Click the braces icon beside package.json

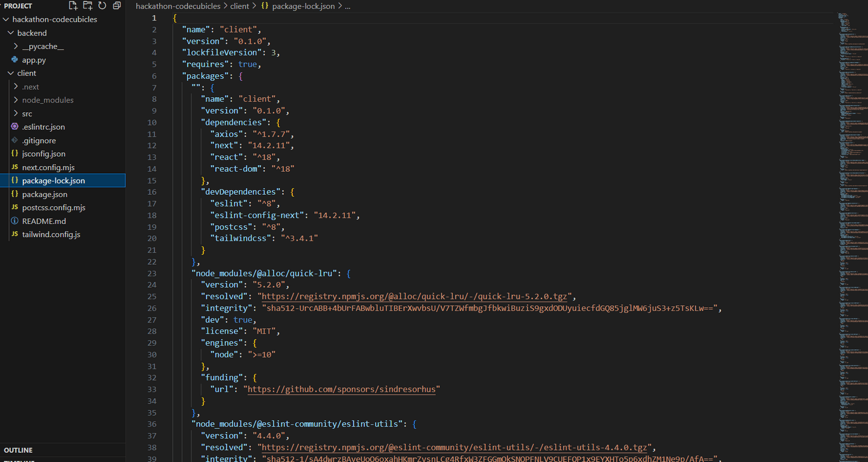[x=15, y=194]
